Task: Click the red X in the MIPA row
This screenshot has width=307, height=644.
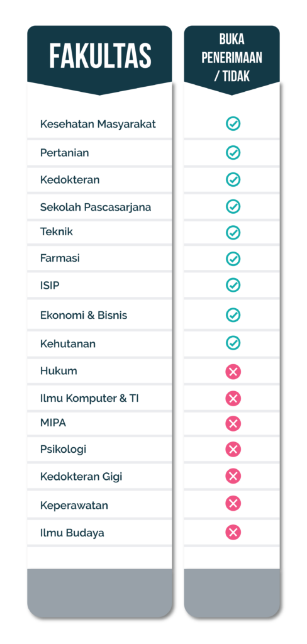Action: point(233,423)
